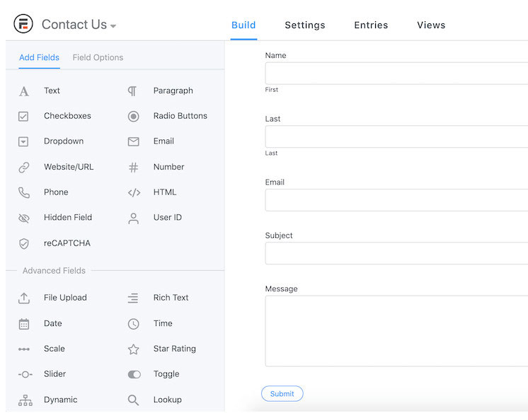This screenshot has width=528, height=420.
Task: Choose the Lookup magnifier icon
Action: click(x=134, y=400)
